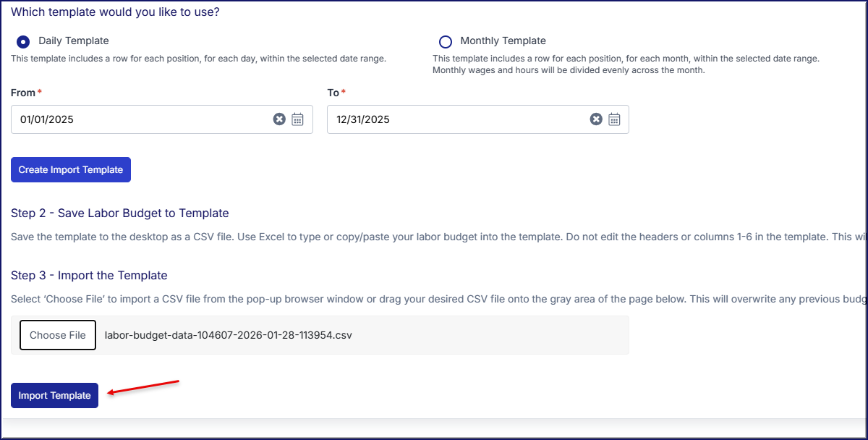Click the From date field showing 01/01/2025
The height and width of the screenshot is (440, 868).
click(x=137, y=119)
